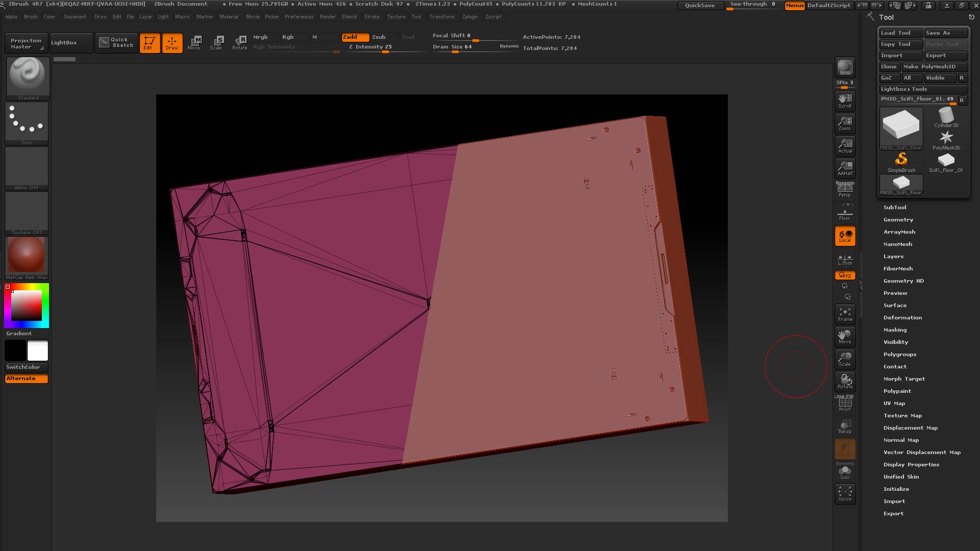Select the Cylinder3D tool thumbnail

(946, 117)
